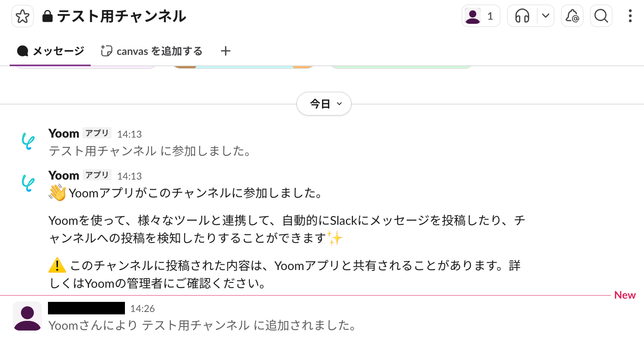The image size is (644, 339).
Task: Star the テスト用チャンネル channel
Action: click(x=23, y=17)
